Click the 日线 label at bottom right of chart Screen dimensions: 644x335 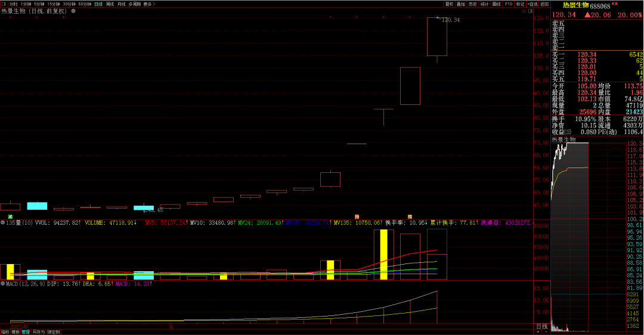tap(541, 327)
